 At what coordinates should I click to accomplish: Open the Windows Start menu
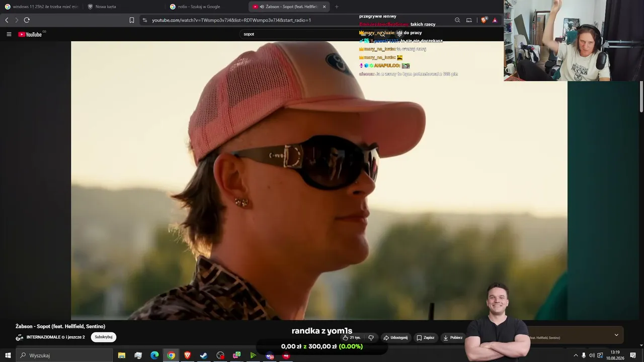(8, 355)
